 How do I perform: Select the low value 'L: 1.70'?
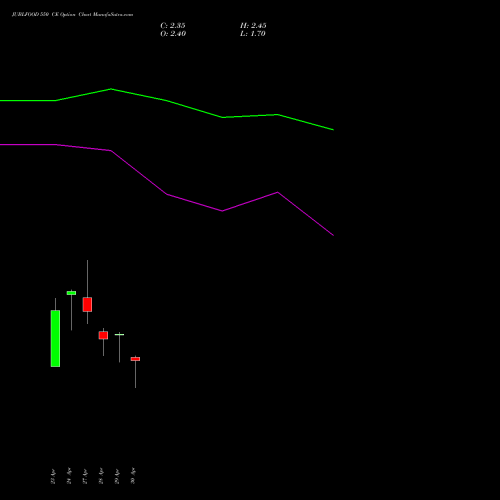pyautogui.click(x=253, y=33)
